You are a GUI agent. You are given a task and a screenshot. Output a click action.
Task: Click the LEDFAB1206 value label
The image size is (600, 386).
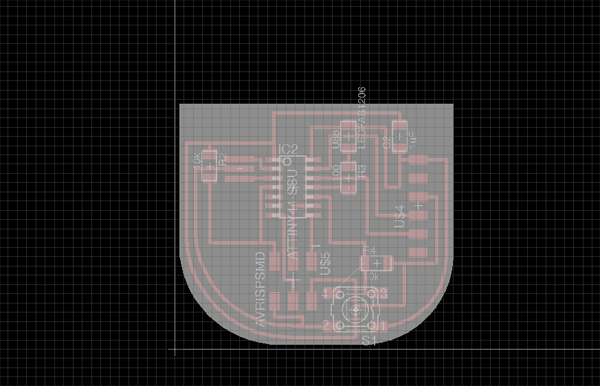(362, 118)
